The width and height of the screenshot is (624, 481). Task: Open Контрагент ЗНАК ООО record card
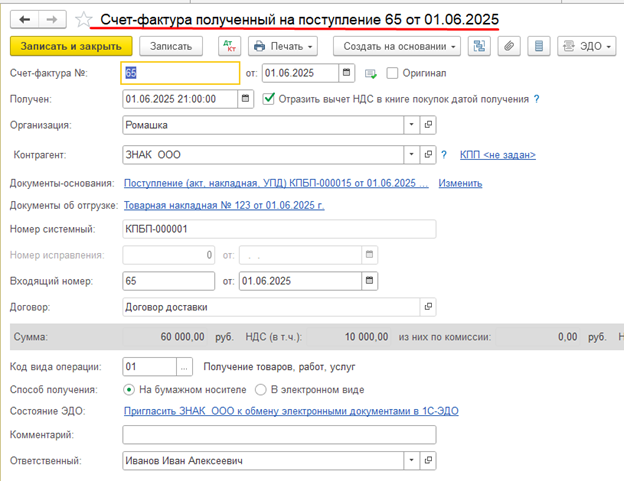pyautogui.click(x=428, y=154)
